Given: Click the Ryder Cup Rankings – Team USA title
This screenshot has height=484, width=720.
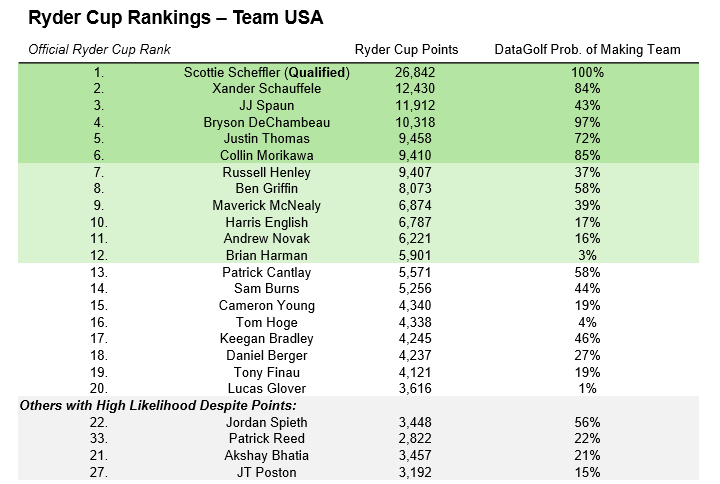Looking at the screenshot, I should click(x=176, y=18).
